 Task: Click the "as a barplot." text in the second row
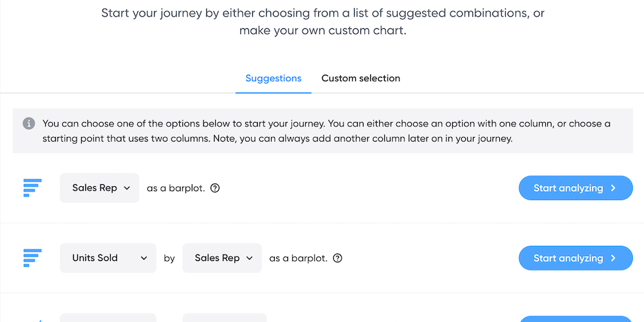point(298,258)
